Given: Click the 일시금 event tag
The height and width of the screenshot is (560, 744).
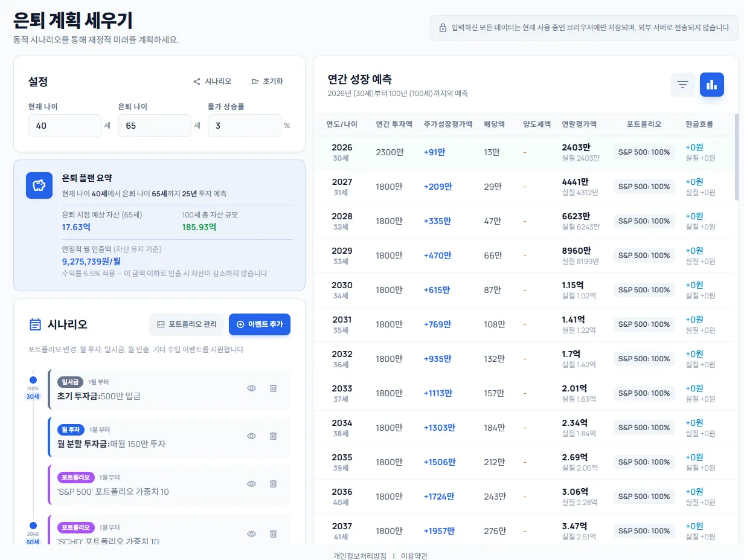Looking at the screenshot, I should click(x=69, y=382).
